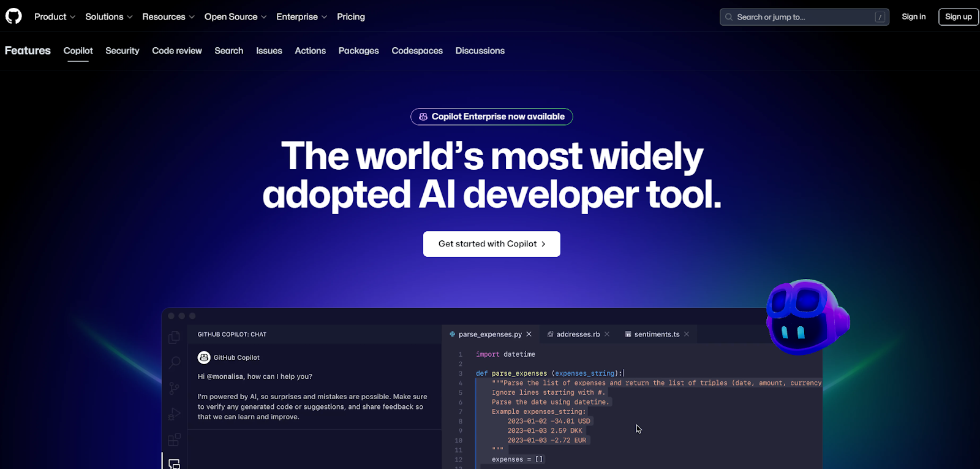The height and width of the screenshot is (469, 980).
Task: Click Get started with Copilot button
Action: (492, 244)
